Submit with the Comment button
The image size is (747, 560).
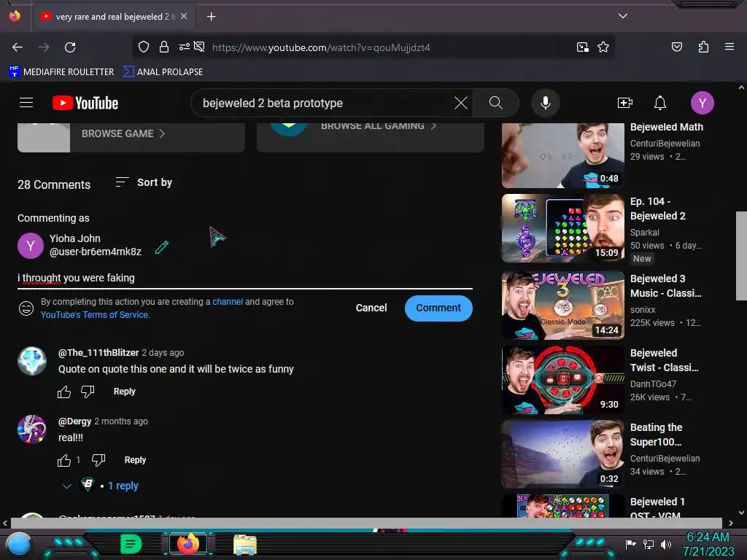[438, 308]
